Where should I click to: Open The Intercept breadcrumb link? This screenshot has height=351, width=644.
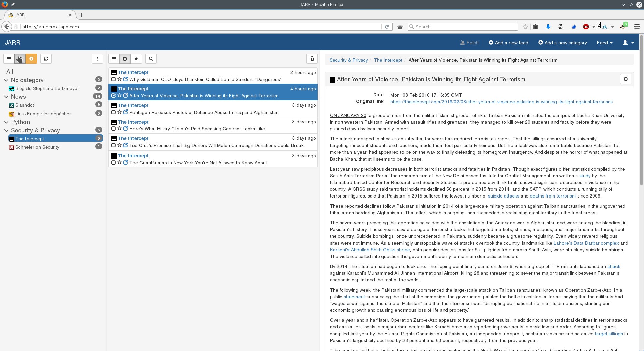point(388,60)
